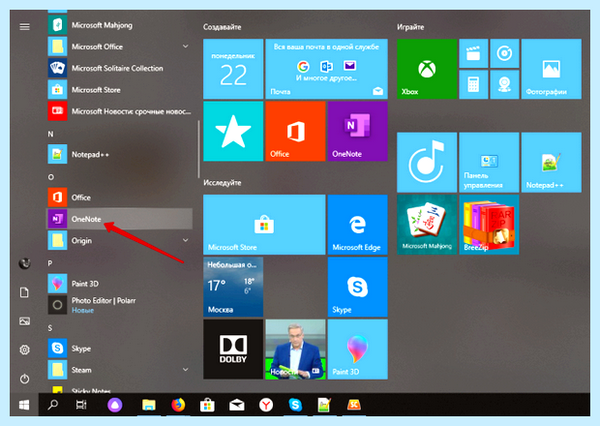The image size is (600, 426).
Task: Click the app list scrollbar
Action: (x=199, y=149)
